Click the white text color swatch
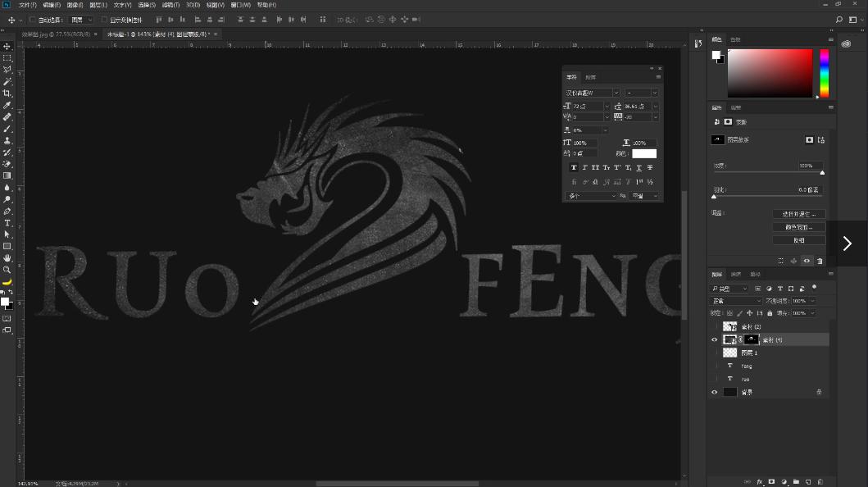This screenshot has height=487, width=868. [x=644, y=154]
